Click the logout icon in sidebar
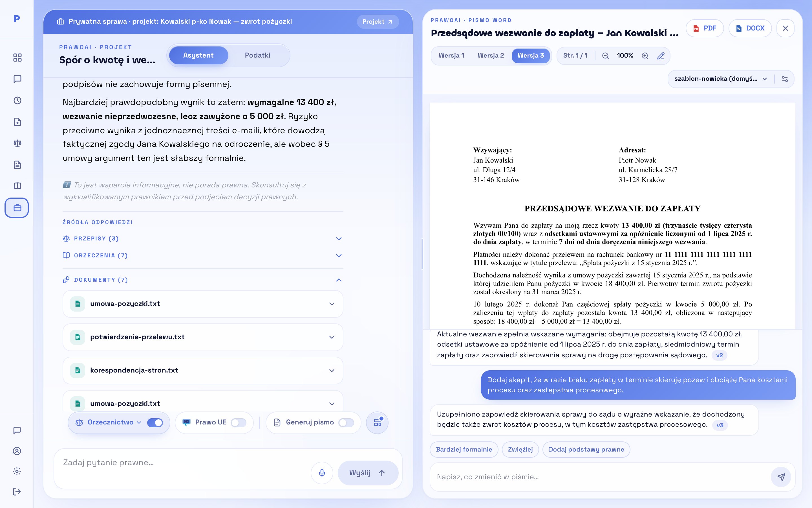 point(17,492)
